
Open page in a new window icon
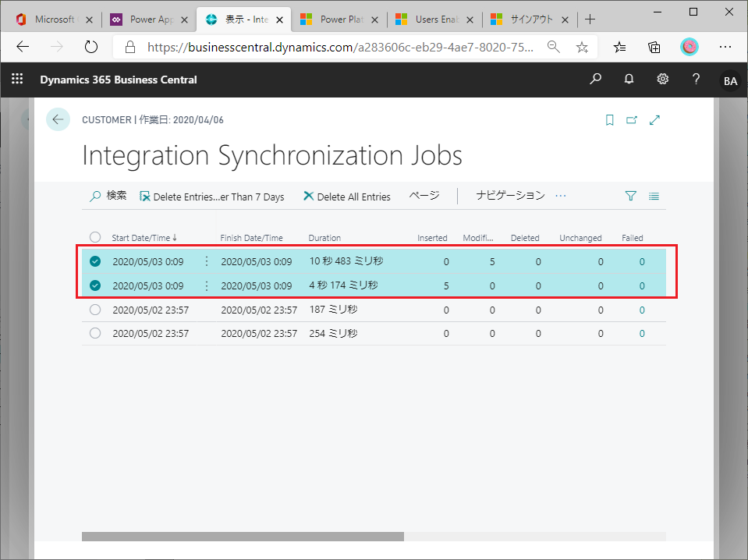632,120
